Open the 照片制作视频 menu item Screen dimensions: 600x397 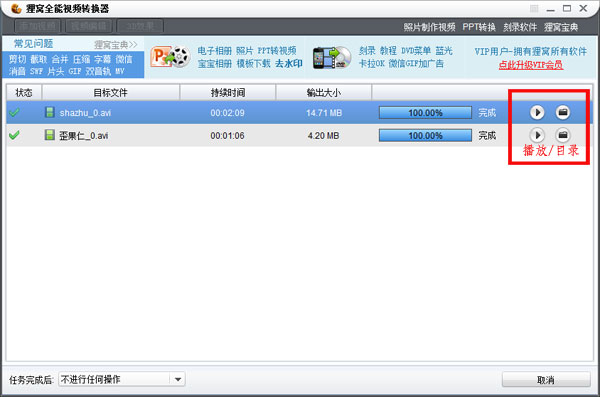tap(429, 27)
